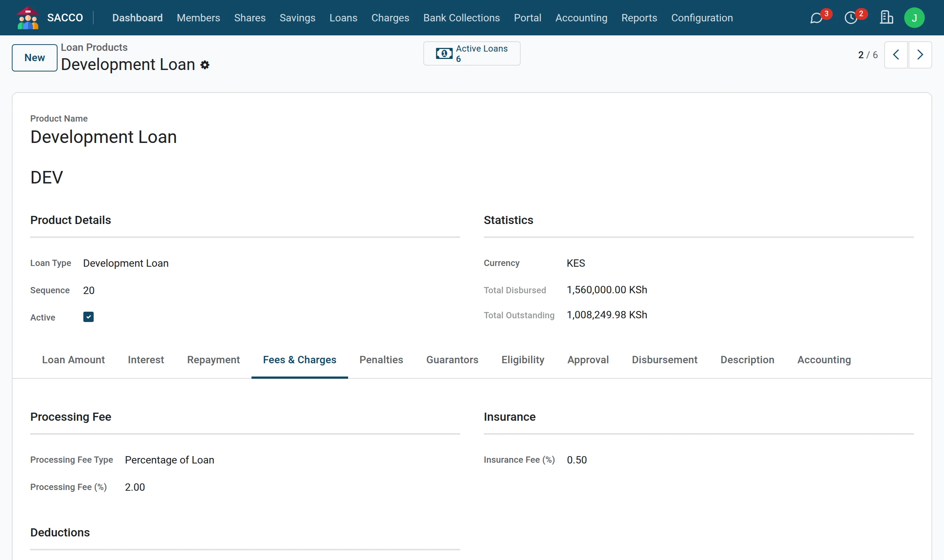This screenshot has width=944, height=560.
Task: Click the Deductions section heading
Action: (60, 532)
